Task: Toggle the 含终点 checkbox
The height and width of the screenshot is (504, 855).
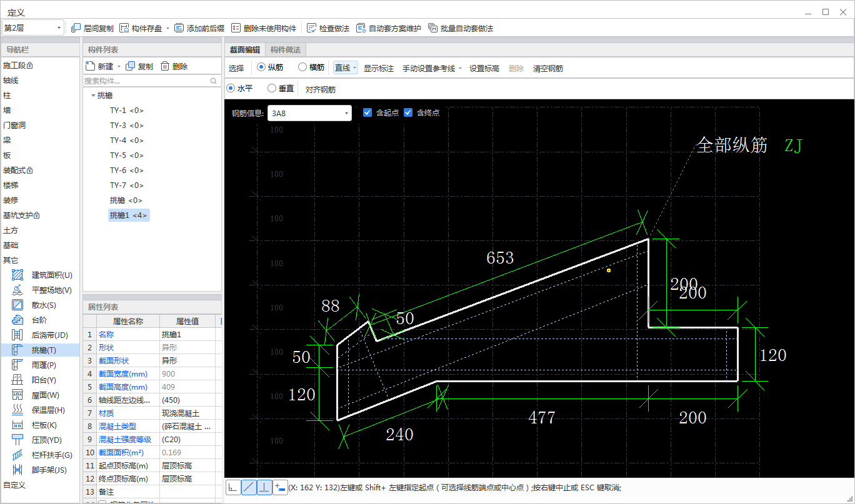Action: (x=408, y=113)
